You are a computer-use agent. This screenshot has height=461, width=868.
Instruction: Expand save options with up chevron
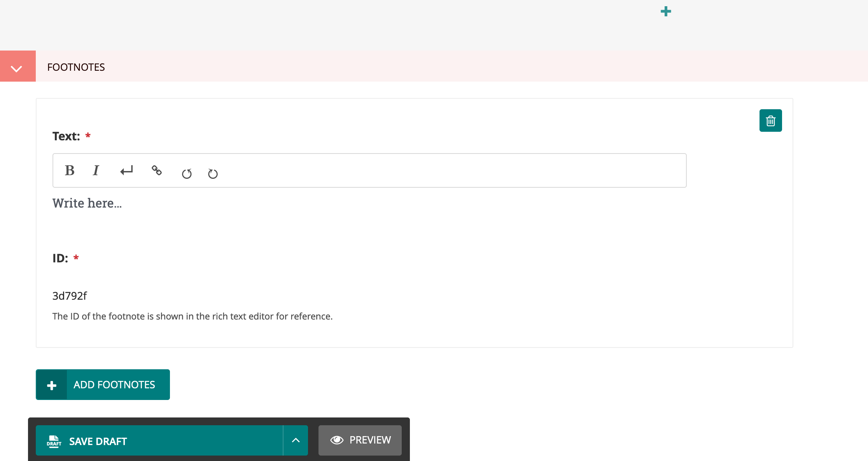click(x=296, y=440)
